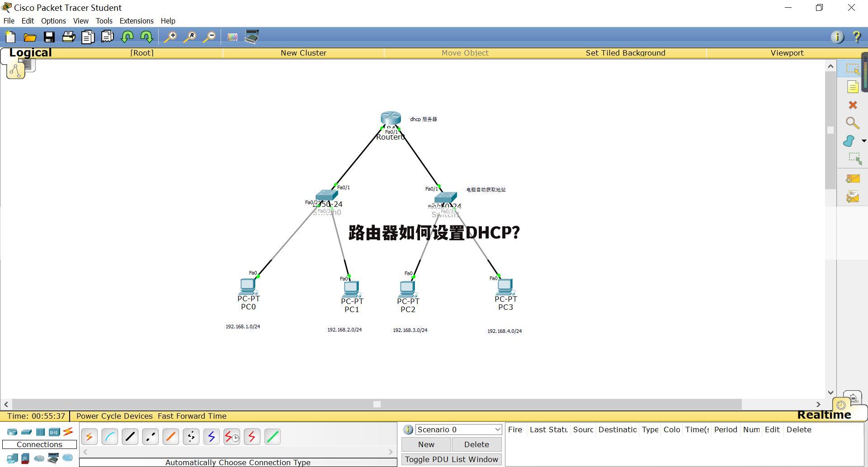
Task: Choose the Inspect magnifier tool
Action: tap(853, 123)
